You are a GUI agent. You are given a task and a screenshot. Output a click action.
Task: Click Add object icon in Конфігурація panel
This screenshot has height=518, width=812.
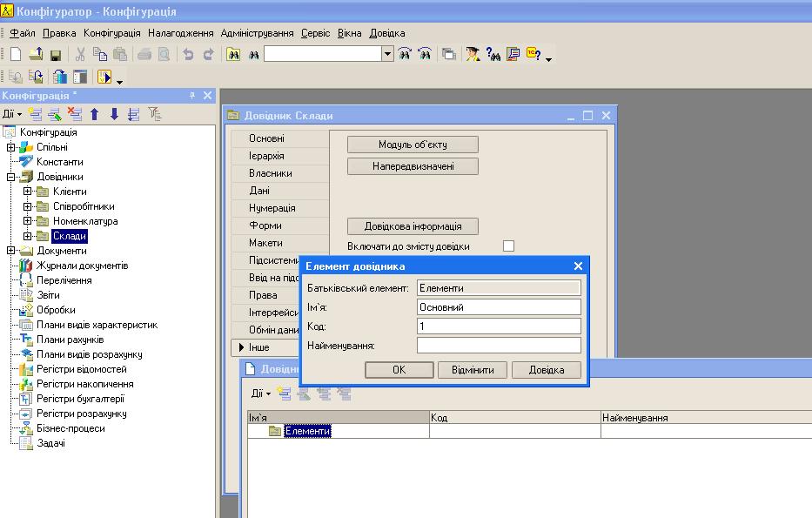pyautogui.click(x=35, y=114)
